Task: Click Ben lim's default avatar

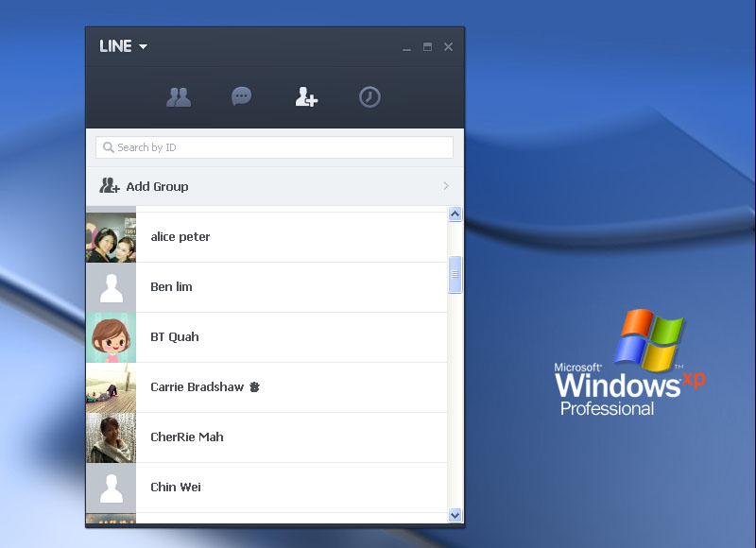Action: point(111,287)
